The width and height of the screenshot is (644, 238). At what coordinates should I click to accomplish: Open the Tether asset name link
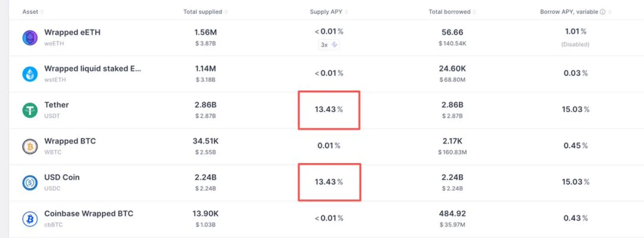(56, 105)
